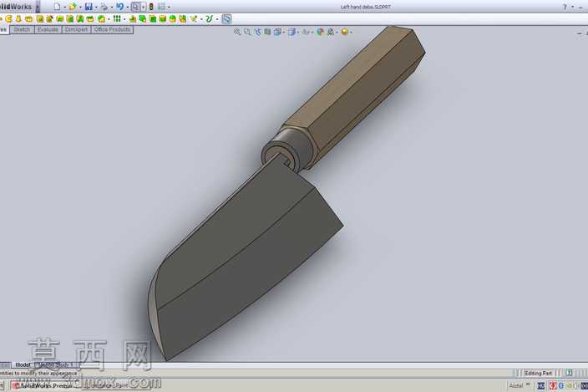The width and height of the screenshot is (588, 392).
Task: Click the Apply Scene icon
Action: pos(331,32)
